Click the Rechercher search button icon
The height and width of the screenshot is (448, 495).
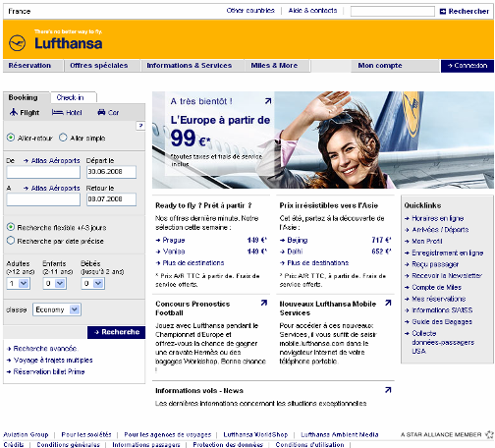pos(443,12)
